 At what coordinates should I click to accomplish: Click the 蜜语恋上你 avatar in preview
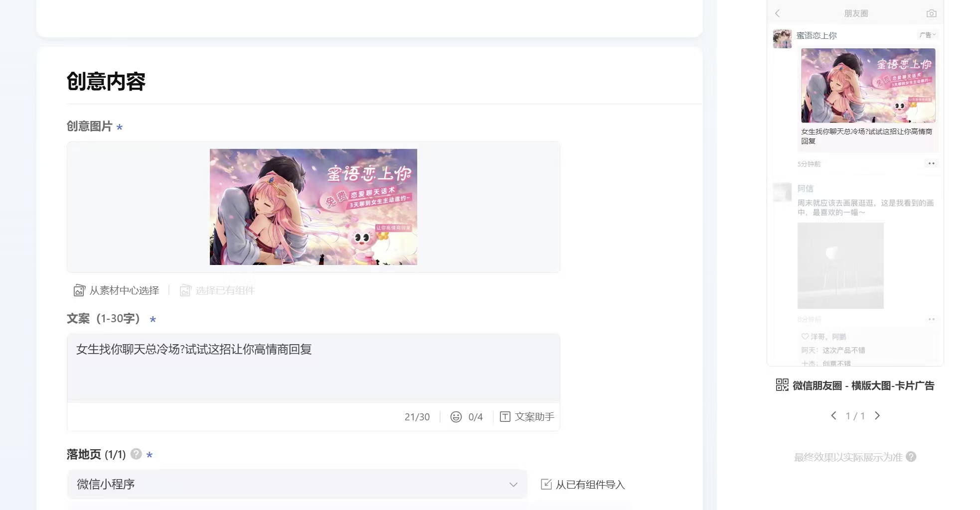click(x=782, y=38)
